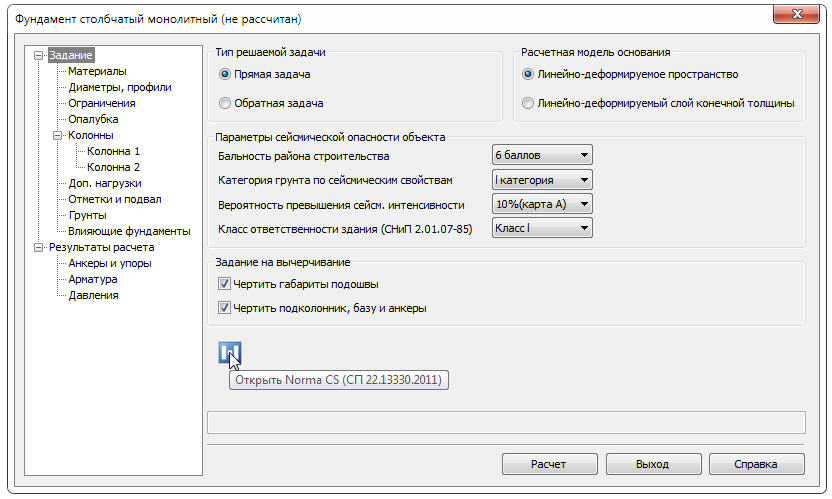
Task: Collapse the Задание tree node
Action: pyautogui.click(x=39, y=55)
